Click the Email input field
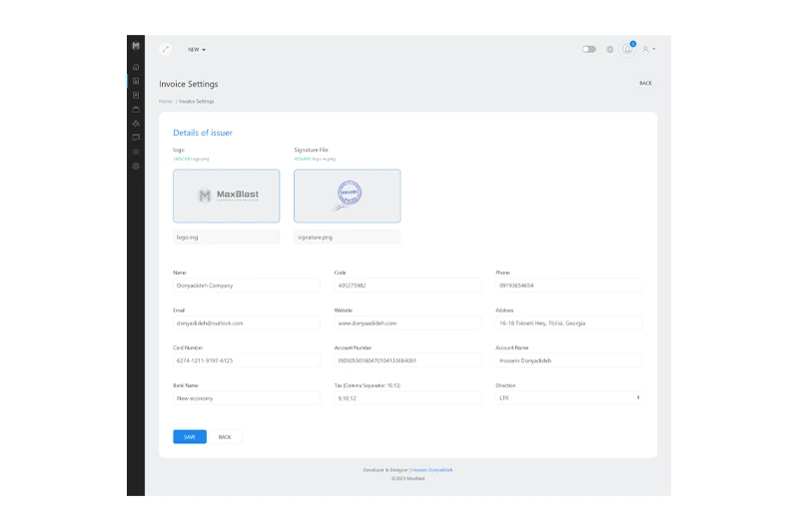The height and width of the screenshot is (532, 799). 247,323
